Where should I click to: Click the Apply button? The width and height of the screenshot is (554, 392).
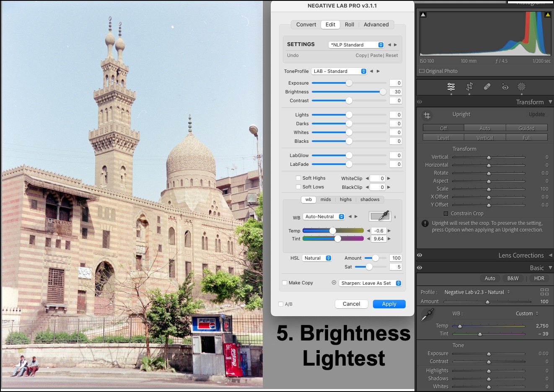[x=389, y=304]
